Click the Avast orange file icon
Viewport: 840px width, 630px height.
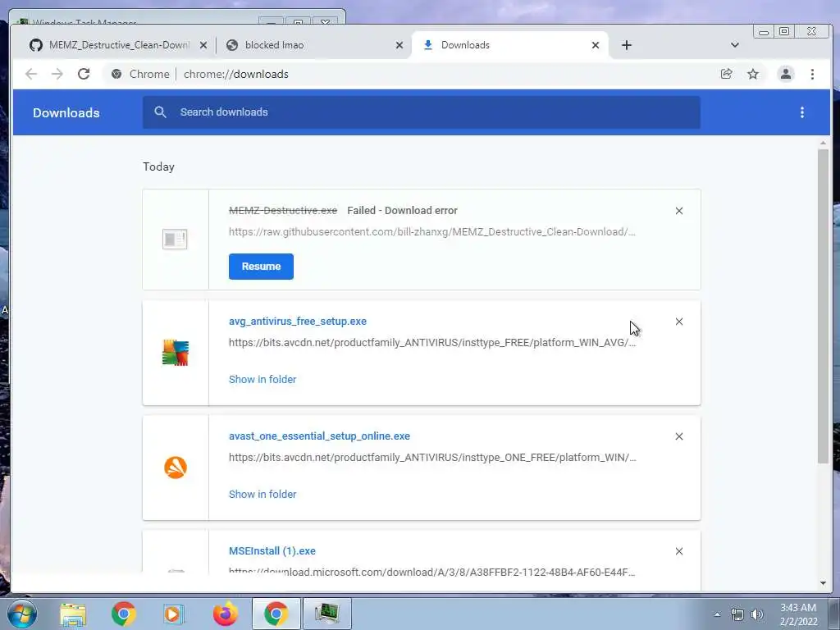176,468
